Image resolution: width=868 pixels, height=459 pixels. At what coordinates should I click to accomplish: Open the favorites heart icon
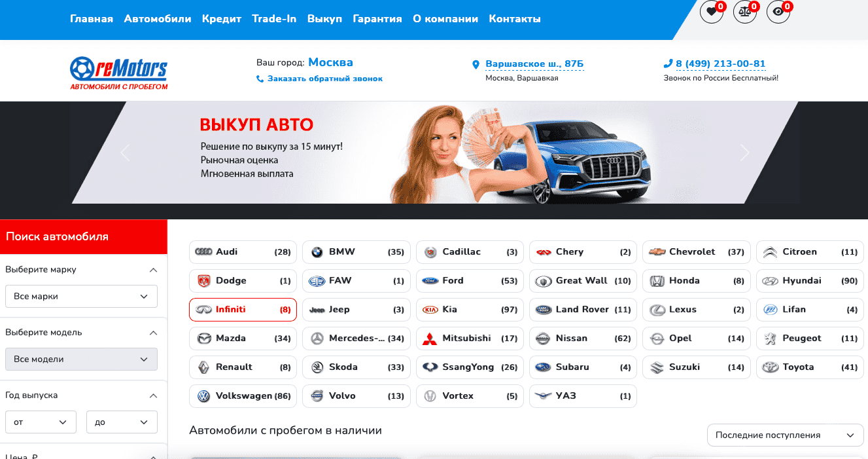[712, 12]
